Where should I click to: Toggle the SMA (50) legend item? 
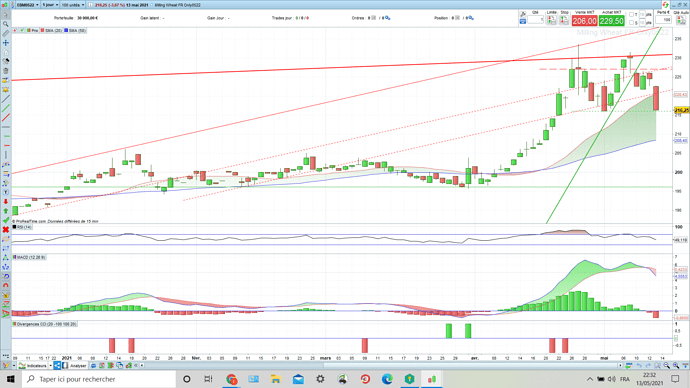click(x=75, y=30)
